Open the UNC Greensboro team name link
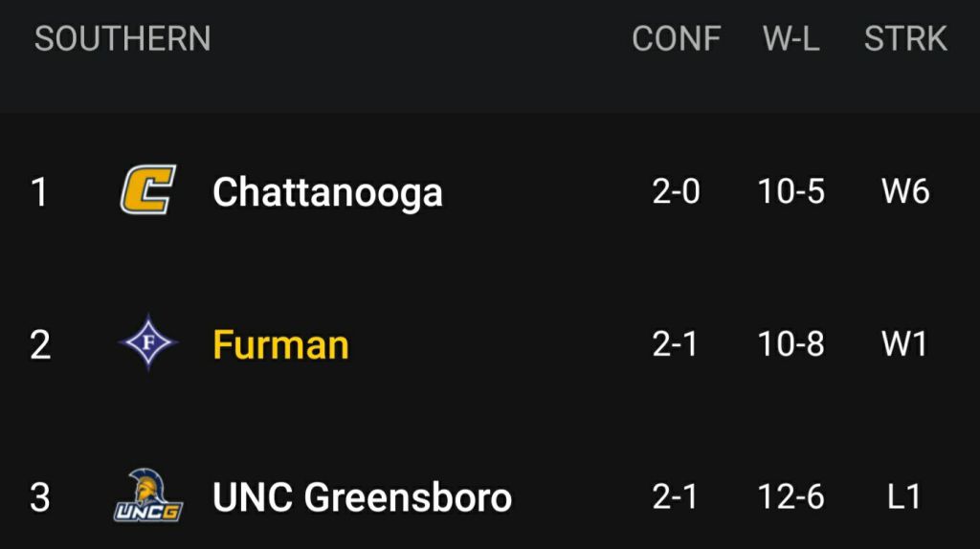This screenshot has height=549, width=980. [362, 497]
